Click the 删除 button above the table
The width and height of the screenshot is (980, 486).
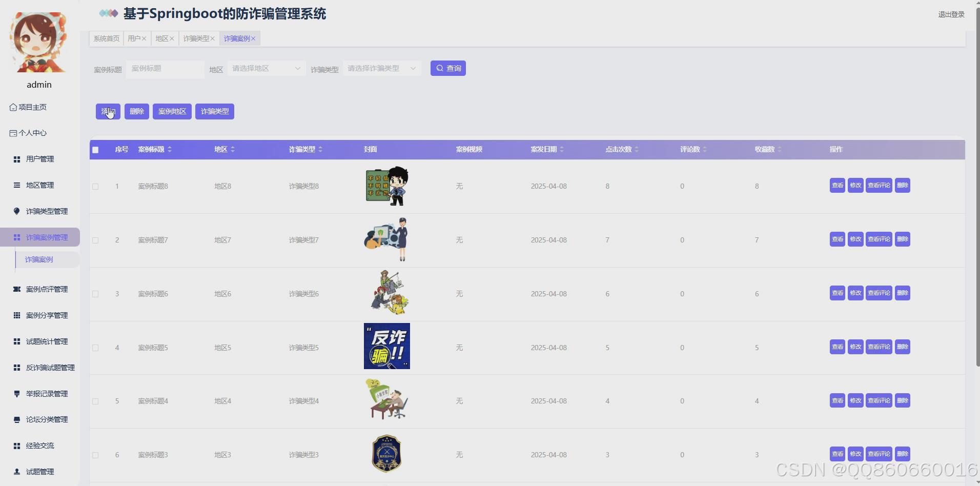click(x=137, y=111)
